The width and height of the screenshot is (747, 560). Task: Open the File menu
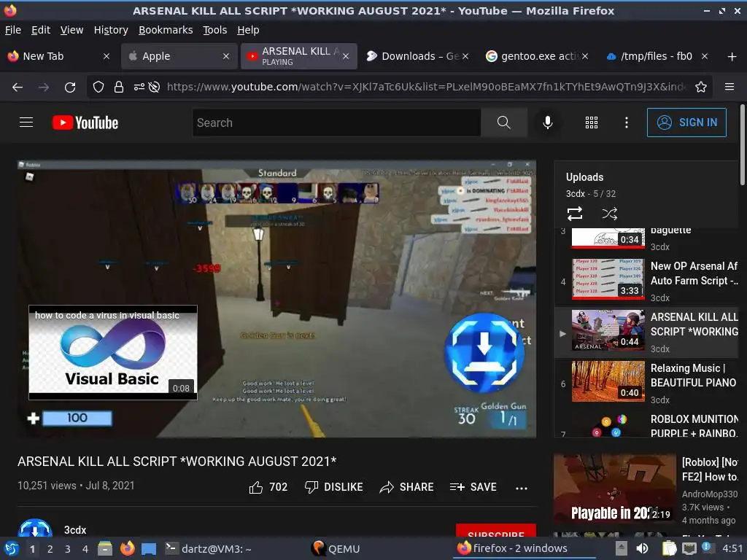click(13, 30)
